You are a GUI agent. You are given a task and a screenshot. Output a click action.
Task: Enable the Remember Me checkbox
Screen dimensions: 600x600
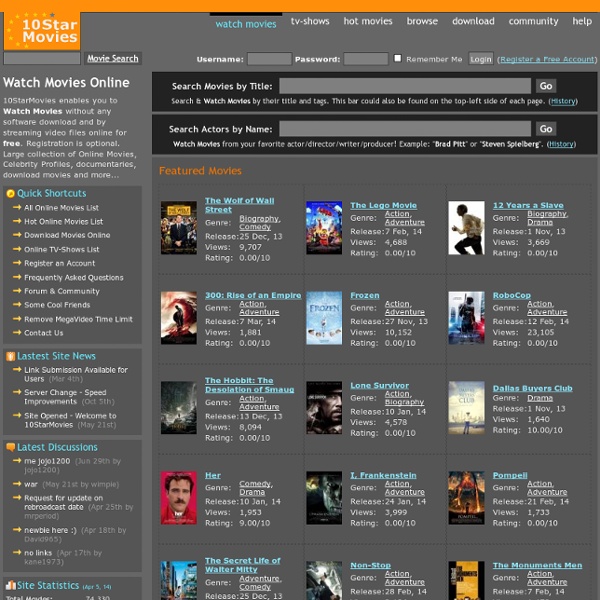[x=398, y=59]
